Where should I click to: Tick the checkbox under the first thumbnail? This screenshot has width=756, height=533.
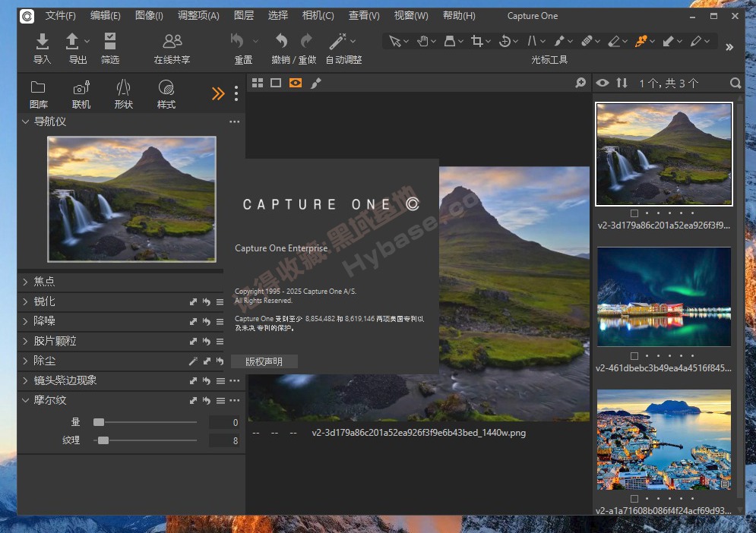click(634, 213)
